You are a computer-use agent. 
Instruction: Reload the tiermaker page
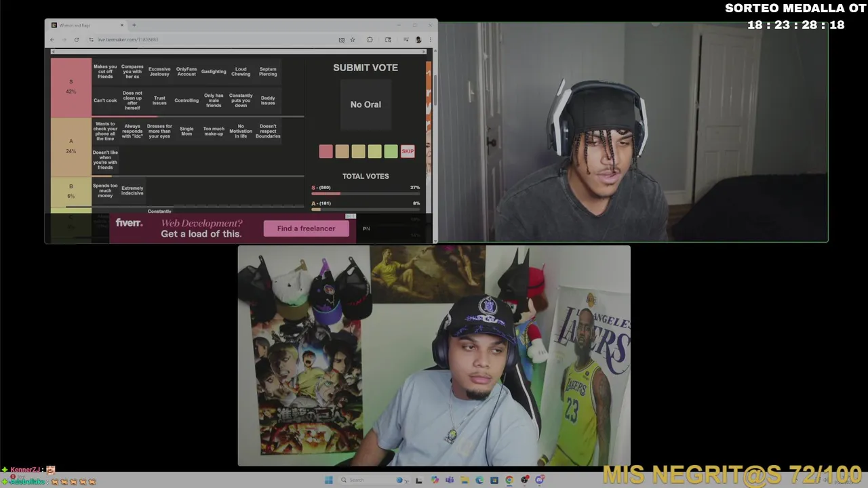point(76,39)
